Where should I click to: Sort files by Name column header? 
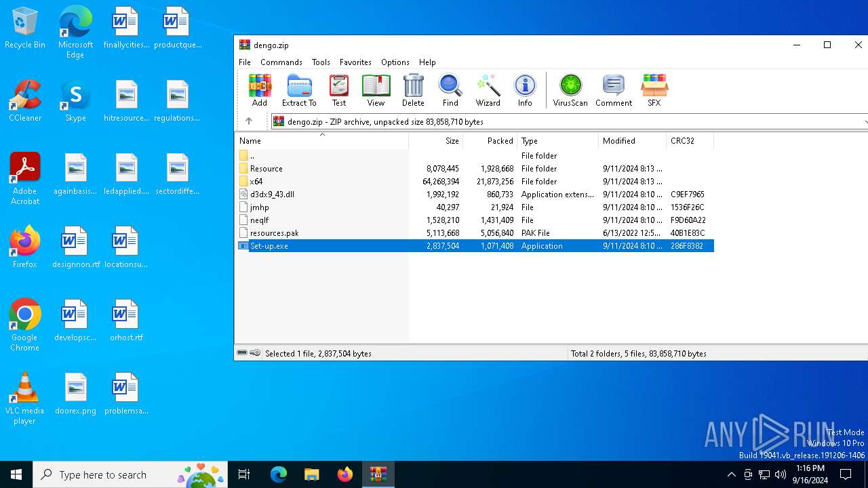(x=322, y=141)
